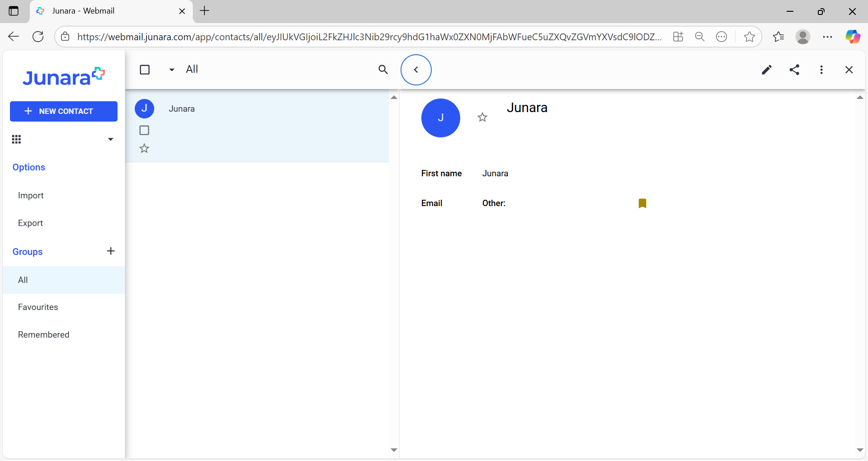Toggle the select all contacts checkbox

click(145, 70)
